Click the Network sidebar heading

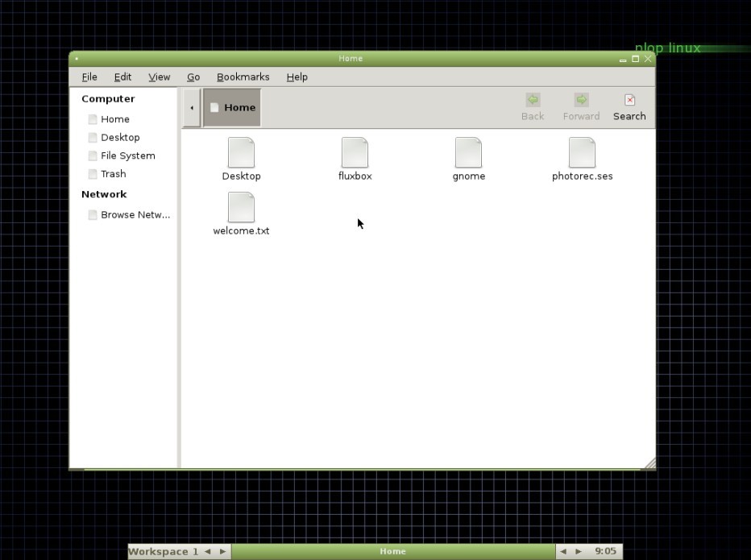coord(104,194)
